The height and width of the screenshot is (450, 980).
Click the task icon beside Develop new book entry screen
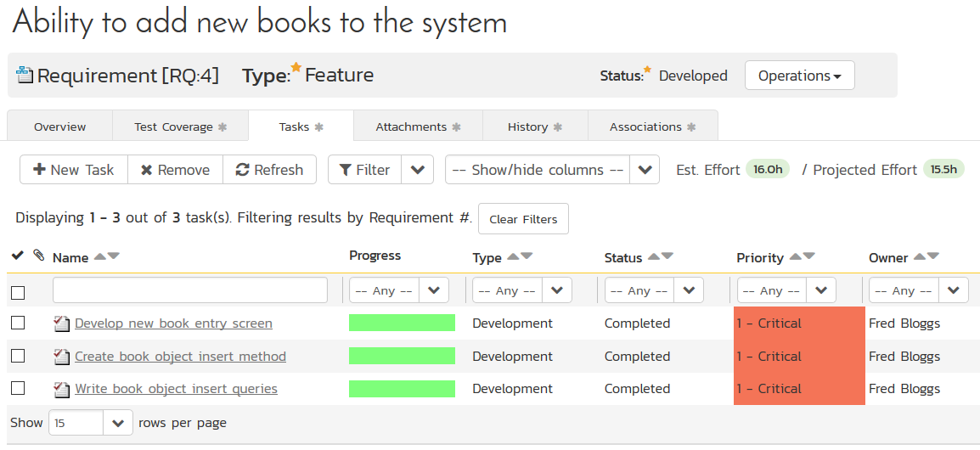pyautogui.click(x=61, y=323)
